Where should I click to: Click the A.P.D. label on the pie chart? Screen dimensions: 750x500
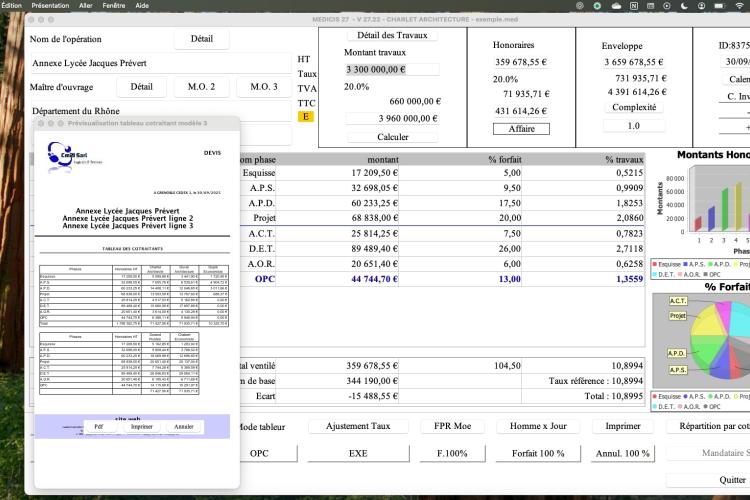(x=676, y=353)
